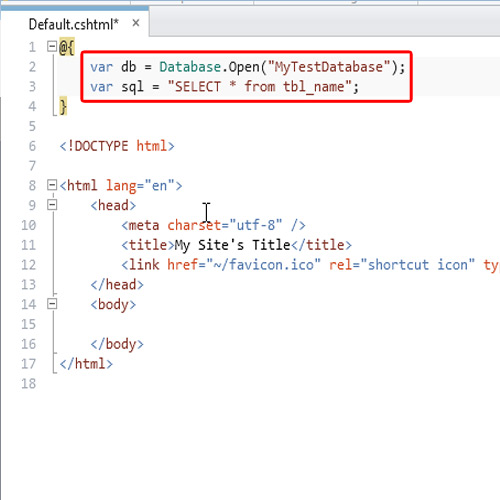Click line number 6 in gutter

coord(32,146)
